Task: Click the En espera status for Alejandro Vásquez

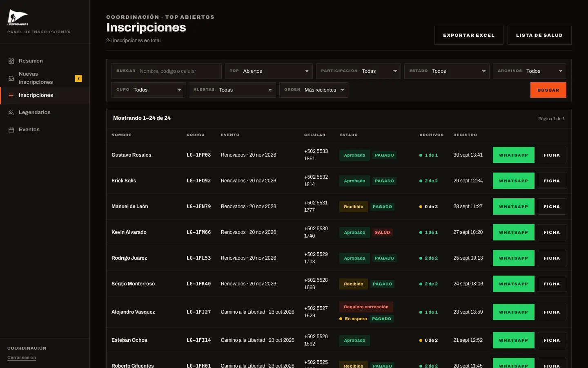Action: pyautogui.click(x=353, y=319)
